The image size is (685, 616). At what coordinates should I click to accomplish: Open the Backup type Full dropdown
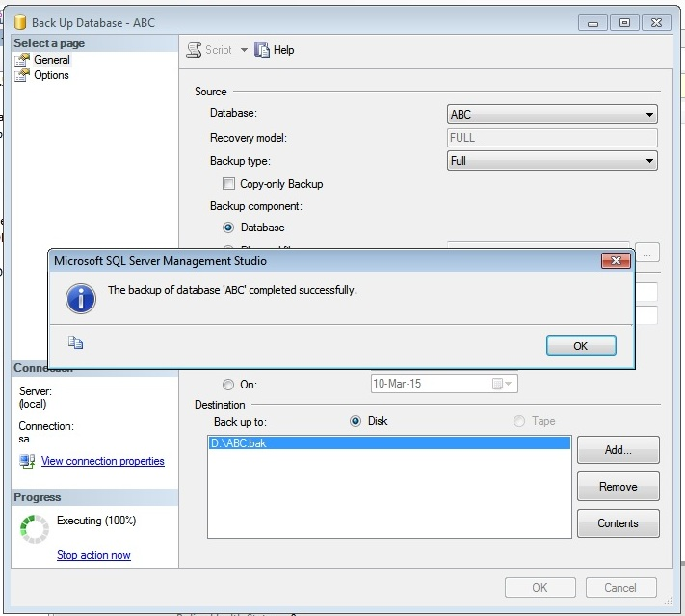click(x=552, y=161)
